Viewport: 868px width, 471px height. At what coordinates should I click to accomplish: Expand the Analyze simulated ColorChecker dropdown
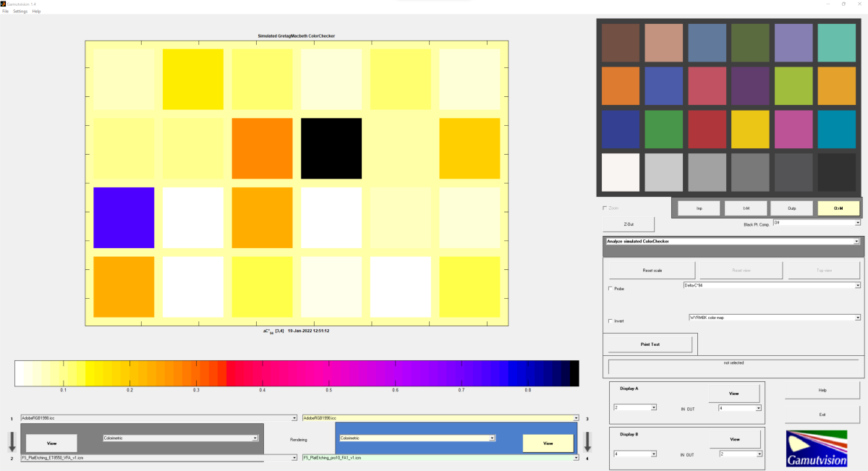pos(856,241)
